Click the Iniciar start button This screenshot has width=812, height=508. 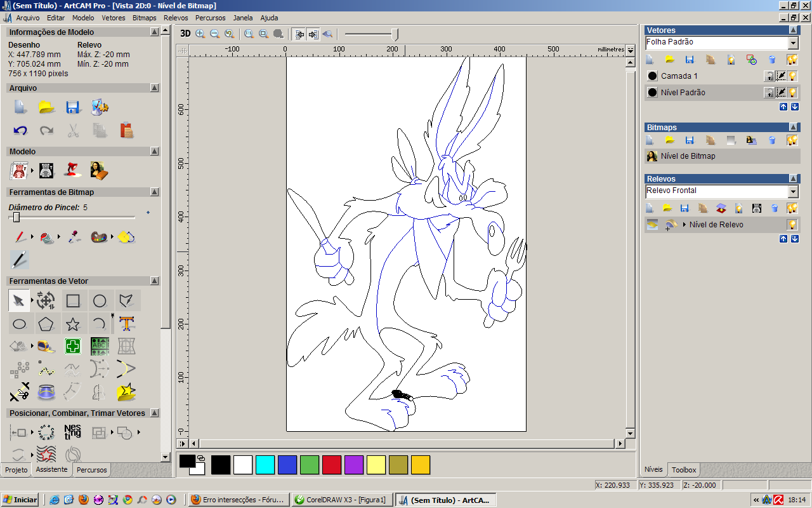(x=20, y=500)
